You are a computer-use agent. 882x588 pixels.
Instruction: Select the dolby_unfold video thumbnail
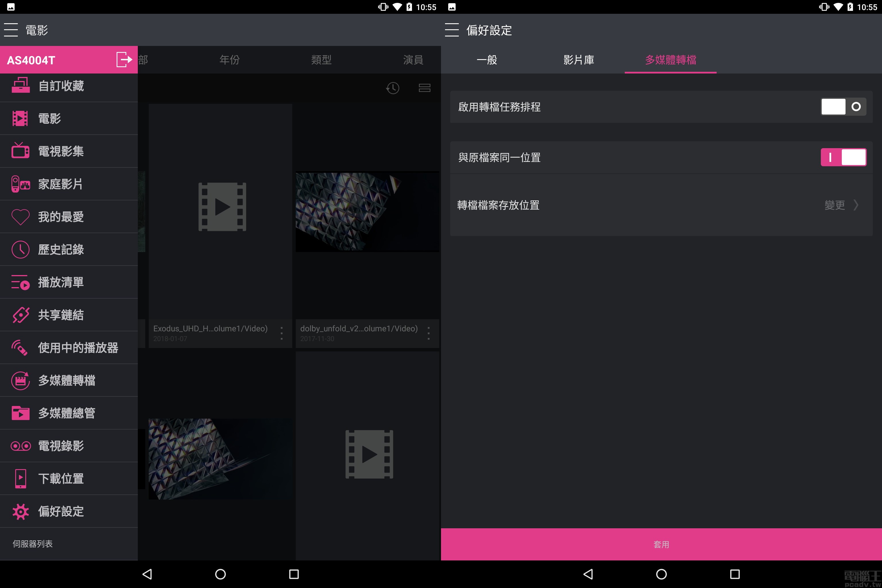(x=367, y=212)
